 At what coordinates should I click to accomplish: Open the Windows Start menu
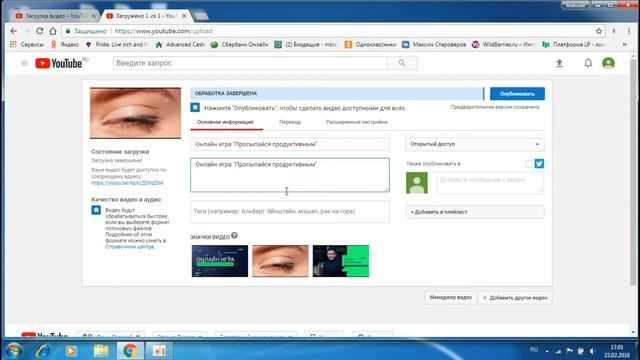click(14, 351)
